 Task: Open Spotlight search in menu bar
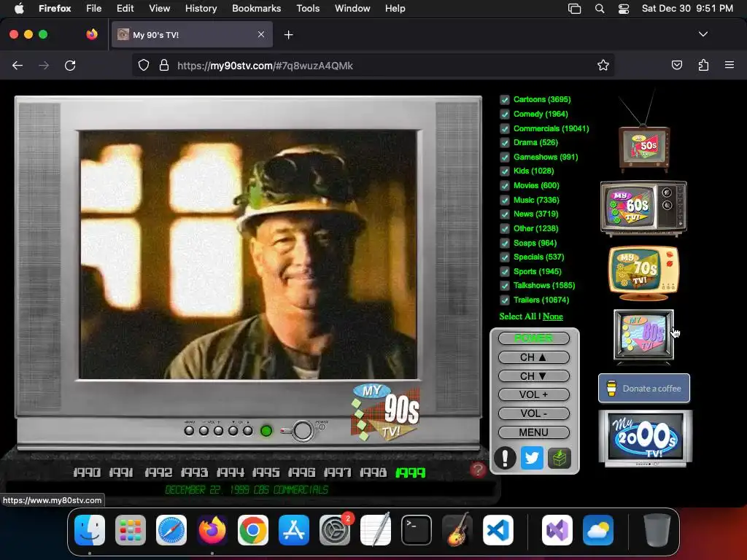[x=600, y=9]
